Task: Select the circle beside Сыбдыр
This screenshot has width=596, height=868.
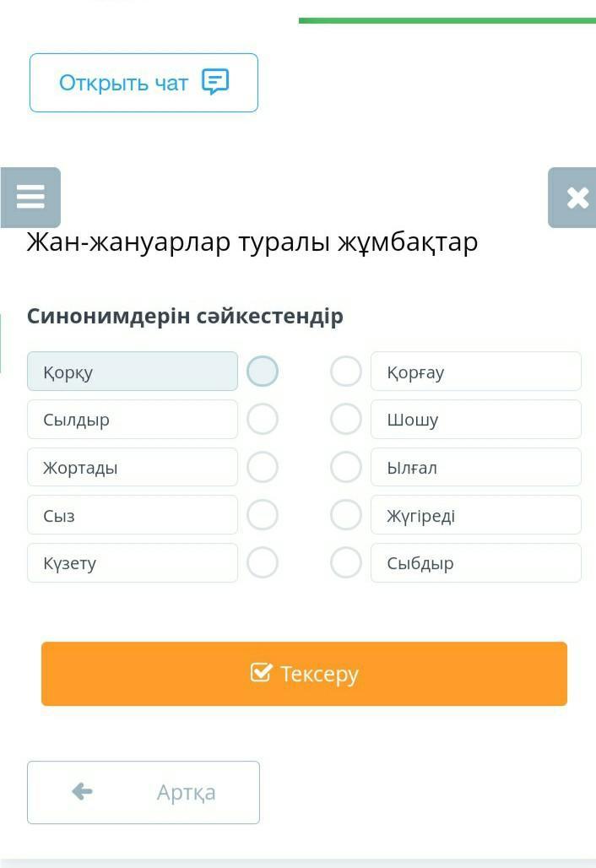Action: click(x=346, y=562)
